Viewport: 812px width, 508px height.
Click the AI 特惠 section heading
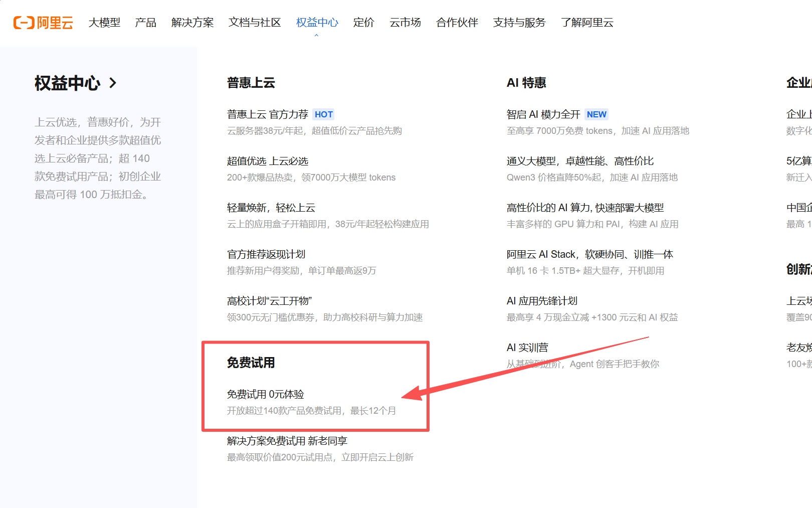coord(526,83)
